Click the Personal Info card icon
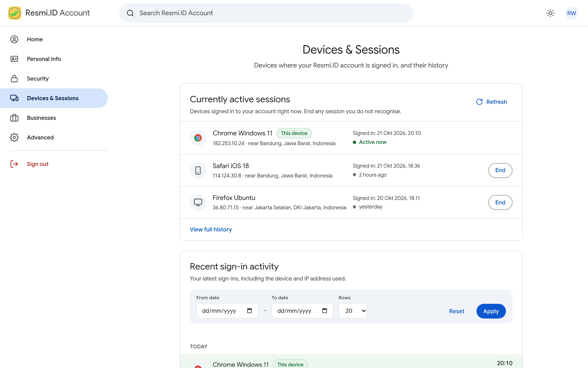Viewport: 588px width, 368px height. point(14,59)
